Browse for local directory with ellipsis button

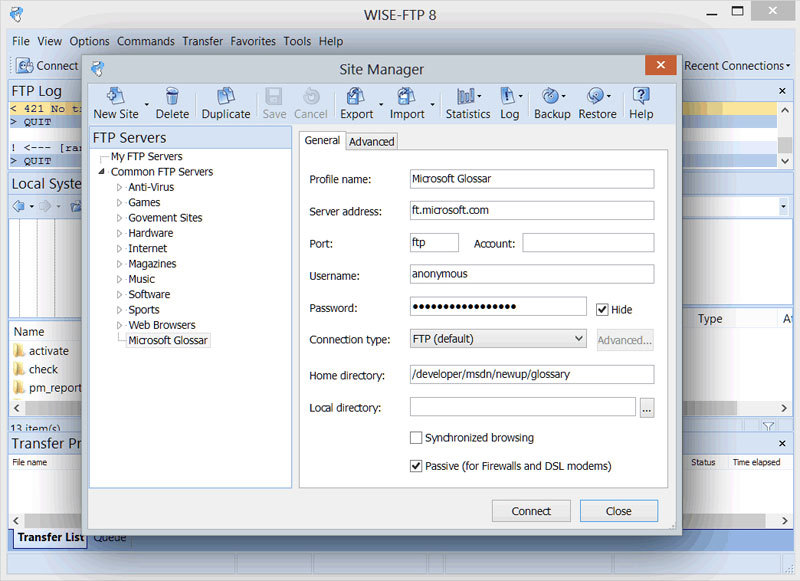(647, 408)
